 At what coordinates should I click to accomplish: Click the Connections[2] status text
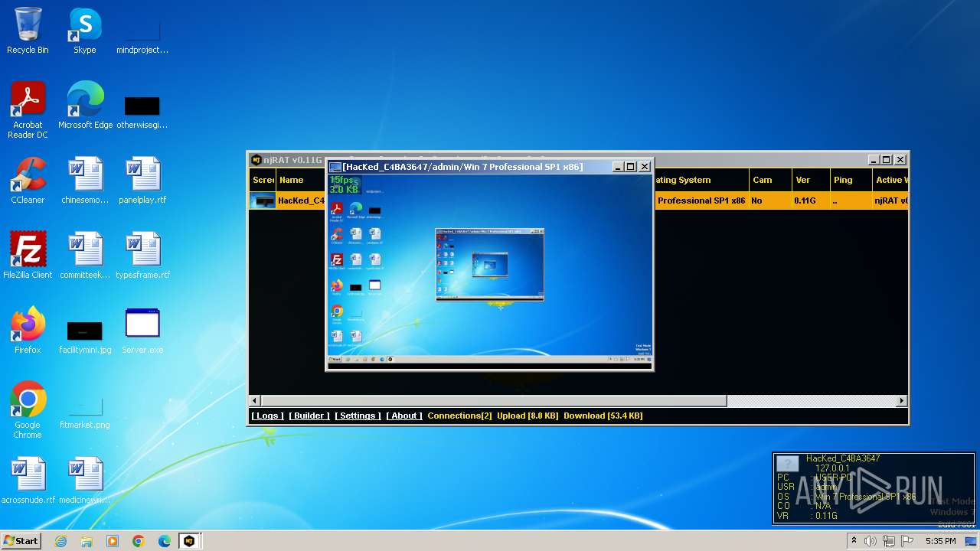(459, 416)
